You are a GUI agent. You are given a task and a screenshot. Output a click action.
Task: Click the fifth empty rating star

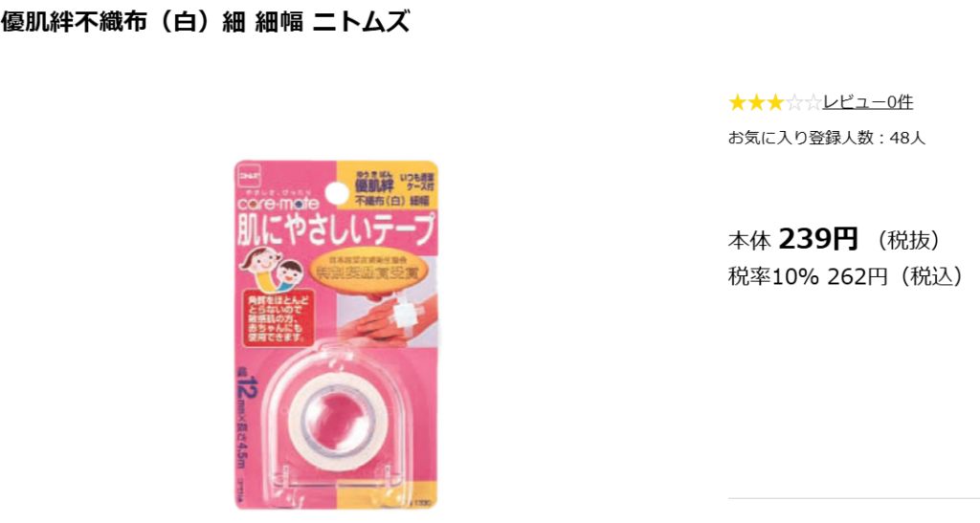point(813,102)
